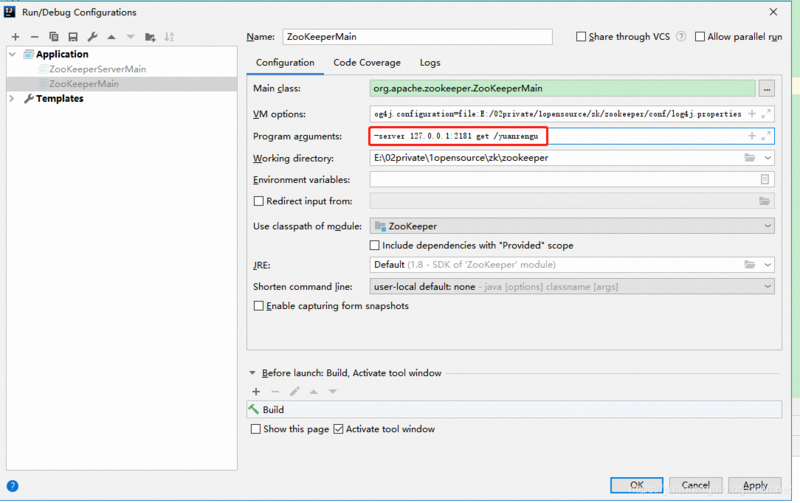Viewport: 800px width, 503px height.
Task: Uncheck Activate tool window checkbox
Action: pos(338,429)
